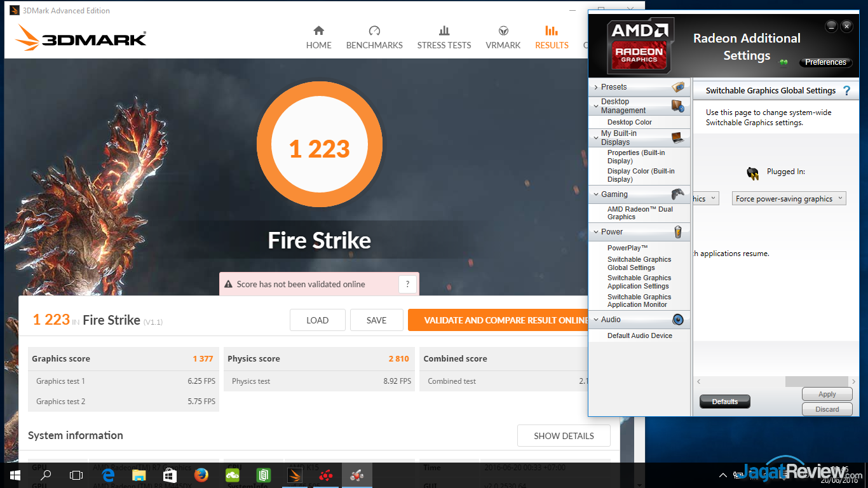Open the Plugged In graphics mode dropdown
Screen dimensions: 868x488
(789, 199)
